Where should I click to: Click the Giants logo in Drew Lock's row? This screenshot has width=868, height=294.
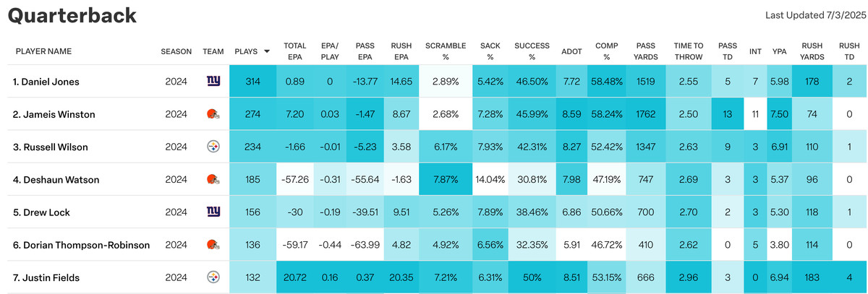click(213, 212)
